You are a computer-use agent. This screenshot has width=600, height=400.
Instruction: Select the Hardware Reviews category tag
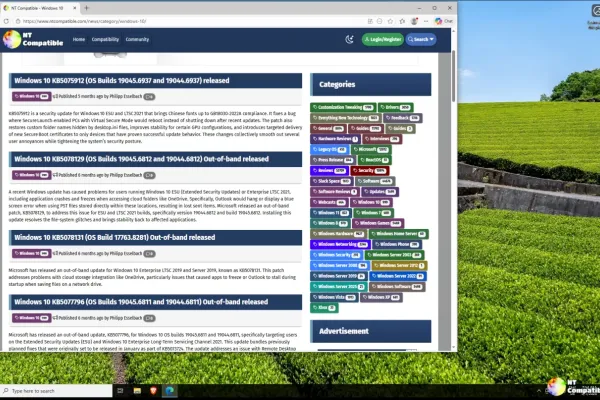(335, 139)
